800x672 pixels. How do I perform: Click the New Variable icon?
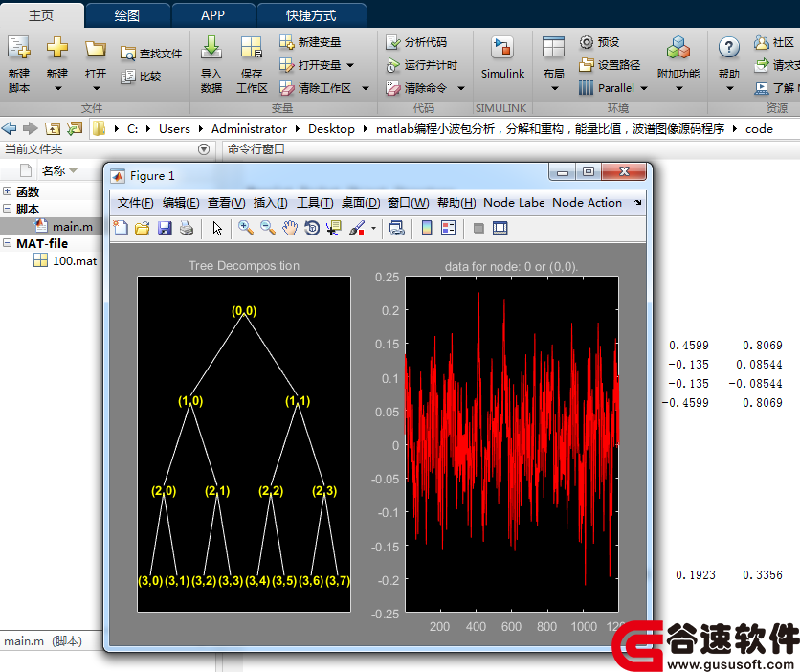click(x=287, y=42)
